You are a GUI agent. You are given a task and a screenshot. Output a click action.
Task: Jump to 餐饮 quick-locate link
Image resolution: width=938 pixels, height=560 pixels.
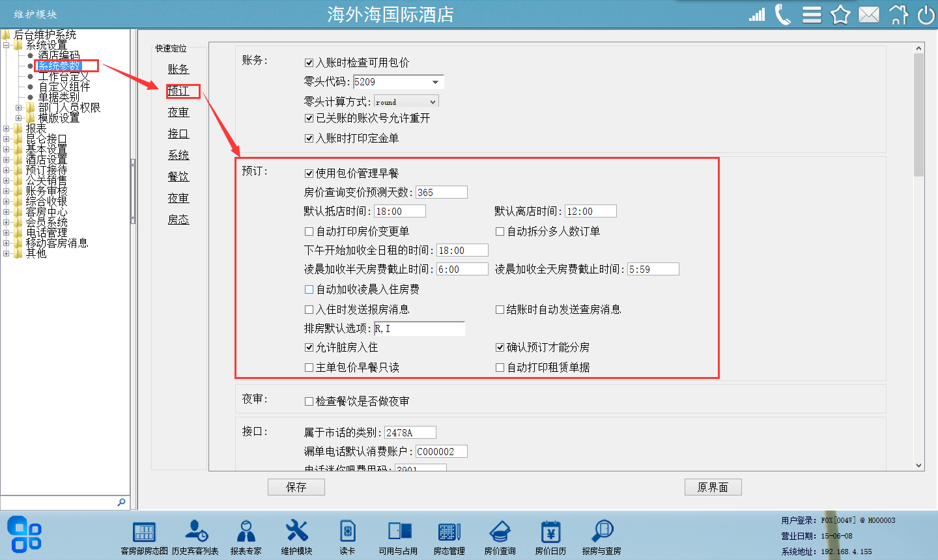(178, 177)
